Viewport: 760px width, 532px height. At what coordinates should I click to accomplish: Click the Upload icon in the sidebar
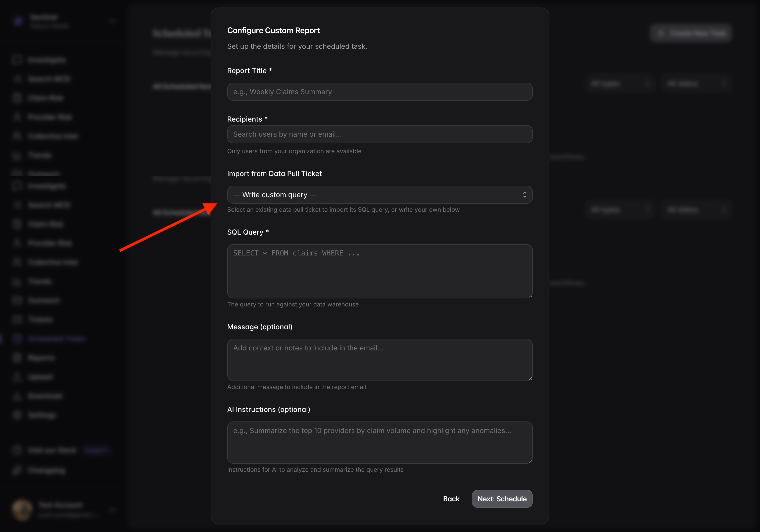click(x=17, y=377)
